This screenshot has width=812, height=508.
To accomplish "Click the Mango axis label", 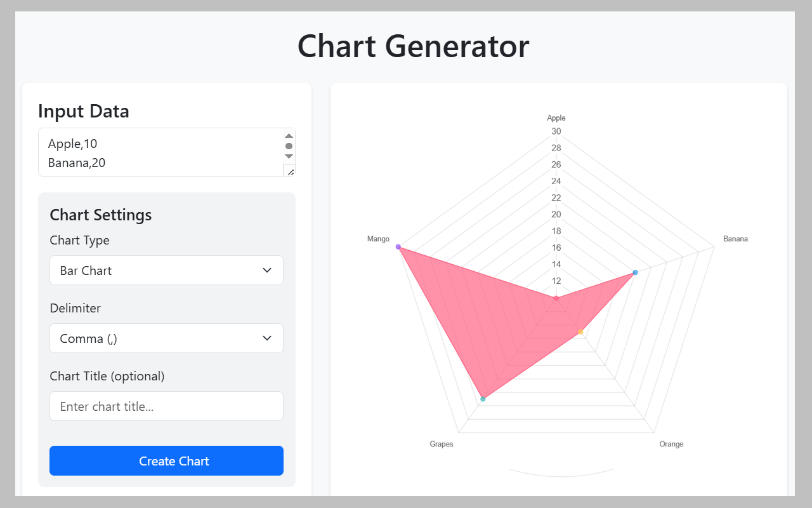I will (x=378, y=239).
